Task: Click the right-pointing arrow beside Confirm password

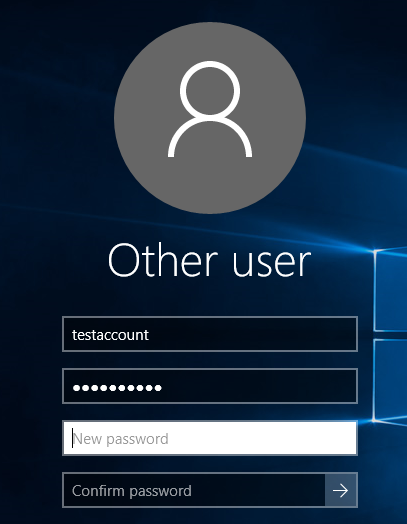Action: [341, 490]
